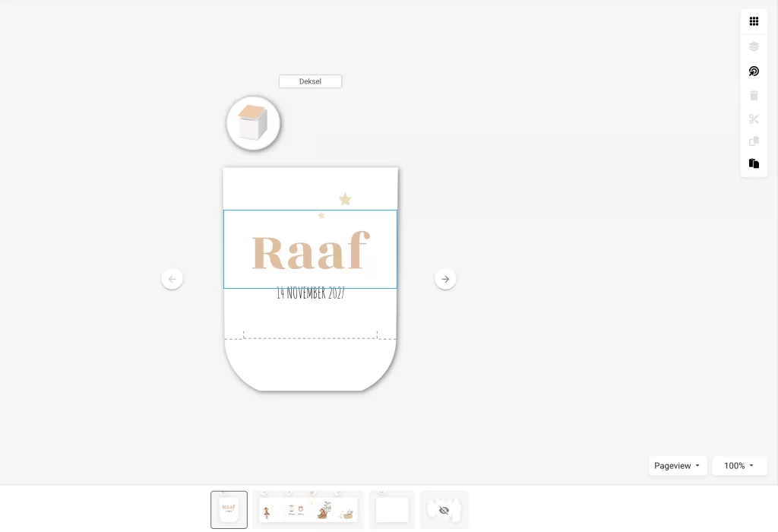Screen dimensions: 778x532
Task: Open the grid menu icon
Action: click(x=754, y=21)
